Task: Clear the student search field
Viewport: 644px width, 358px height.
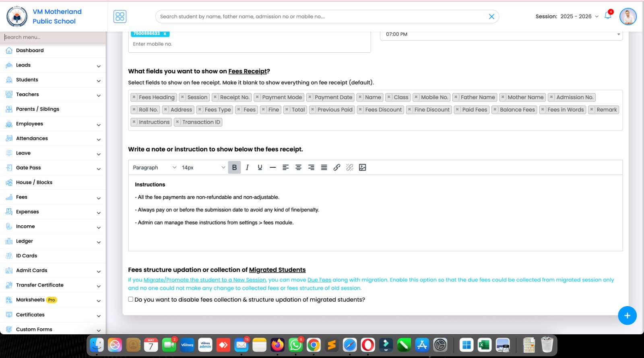Action: [x=491, y=16]
